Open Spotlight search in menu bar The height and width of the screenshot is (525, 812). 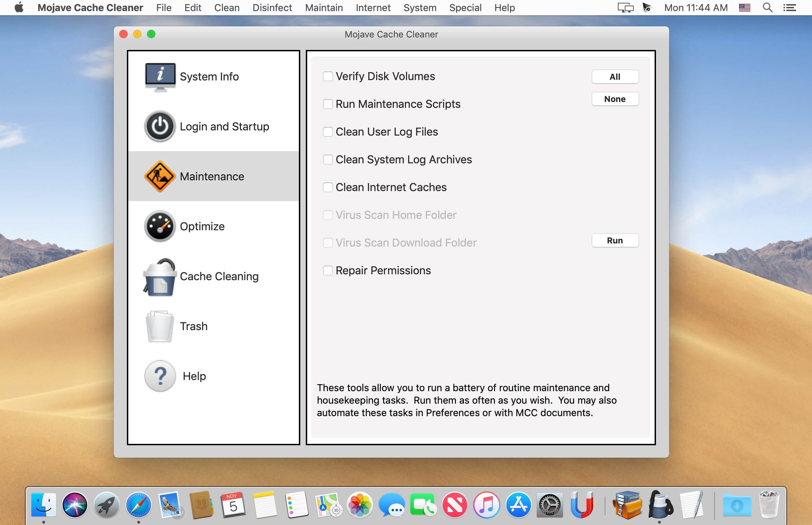pyautogui.click(x=767, y=8)
